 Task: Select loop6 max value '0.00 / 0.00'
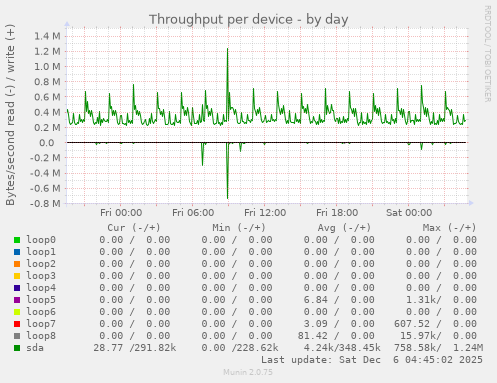click(441, 312)
